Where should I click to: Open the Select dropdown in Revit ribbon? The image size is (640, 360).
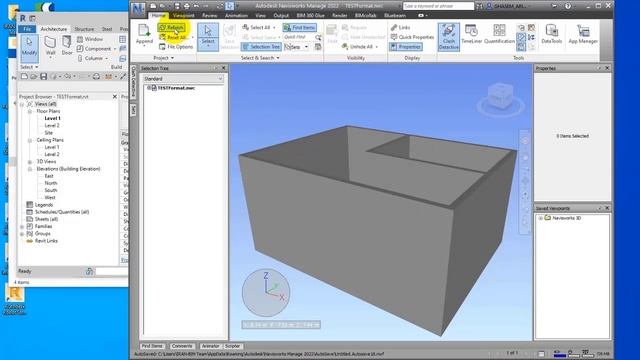pyautogui.click(x=29, y=67)
